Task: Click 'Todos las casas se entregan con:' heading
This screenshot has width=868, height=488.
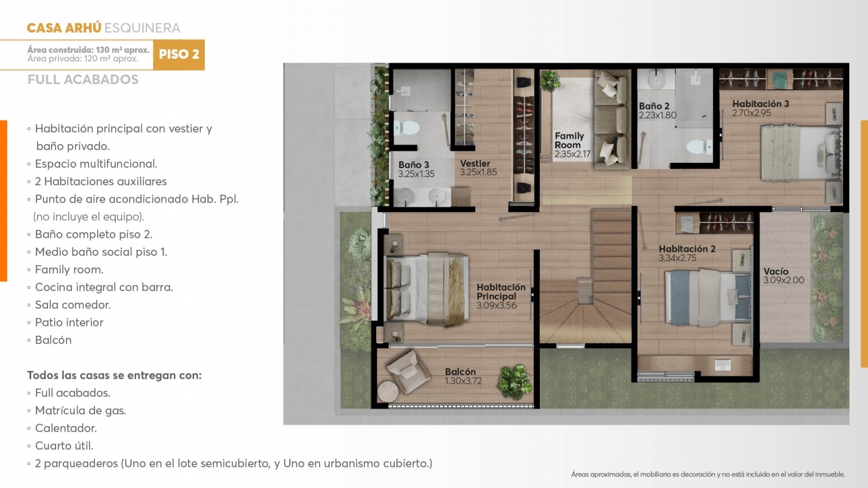Action: tap(114, 375)
